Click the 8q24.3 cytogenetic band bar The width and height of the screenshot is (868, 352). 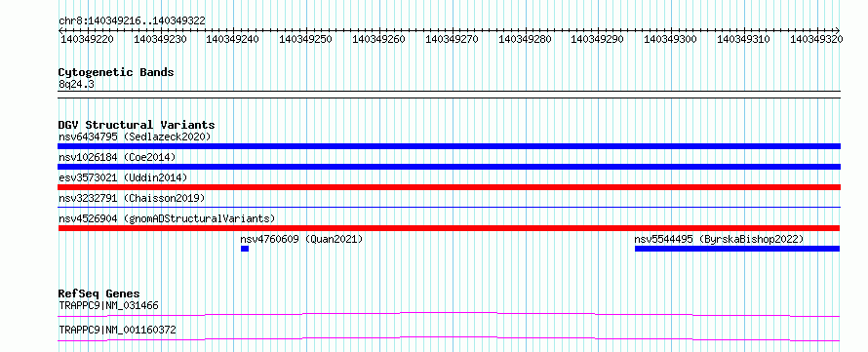tap(449, 95)
